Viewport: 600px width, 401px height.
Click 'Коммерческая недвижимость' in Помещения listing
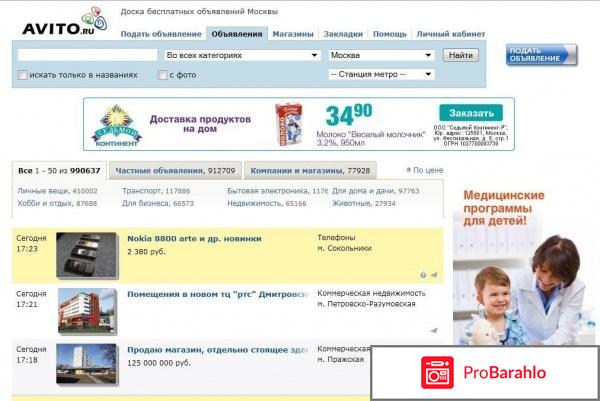tap(371, 293)
